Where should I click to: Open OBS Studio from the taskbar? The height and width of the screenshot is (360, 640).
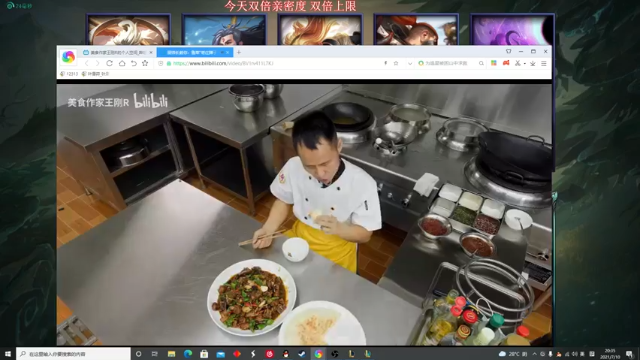335,354
